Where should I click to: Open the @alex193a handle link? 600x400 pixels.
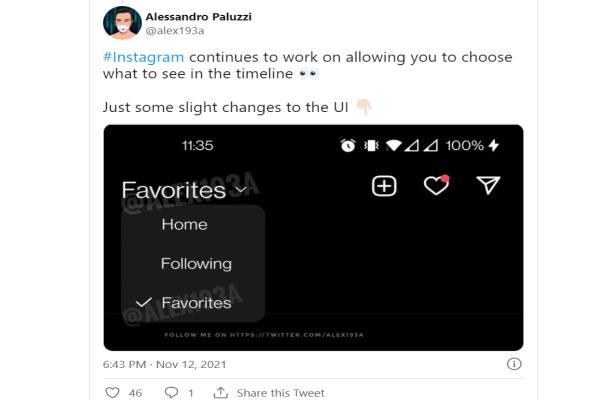(x=175, y=31)
